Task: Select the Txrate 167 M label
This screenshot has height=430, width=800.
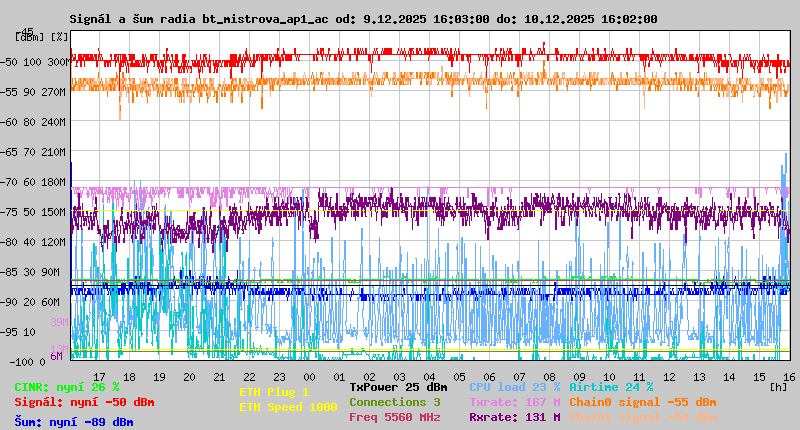Action: coord(514,402)
